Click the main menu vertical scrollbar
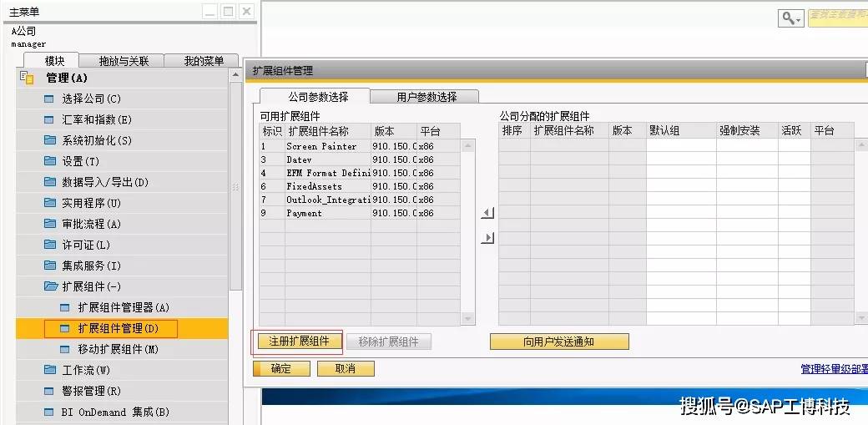Image resolution: width=868 pixels, height=425 pixels. click(235, 185)
